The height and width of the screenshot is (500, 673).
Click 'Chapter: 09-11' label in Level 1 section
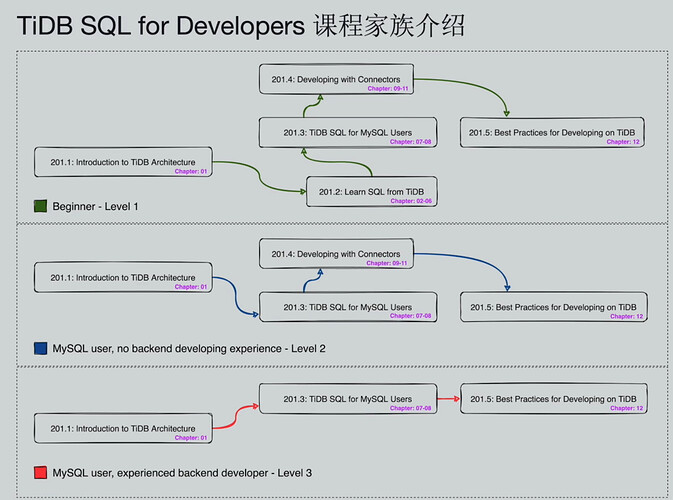point(388,88)
